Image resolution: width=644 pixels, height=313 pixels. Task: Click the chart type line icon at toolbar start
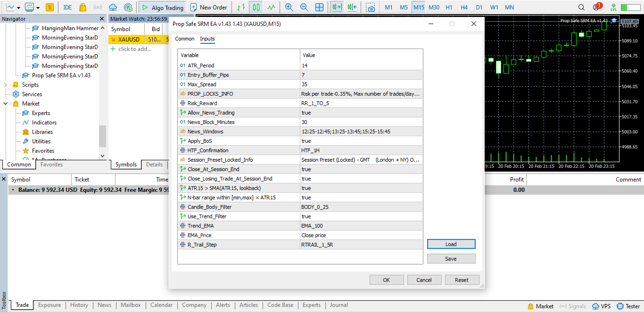[x=10, y=8]
